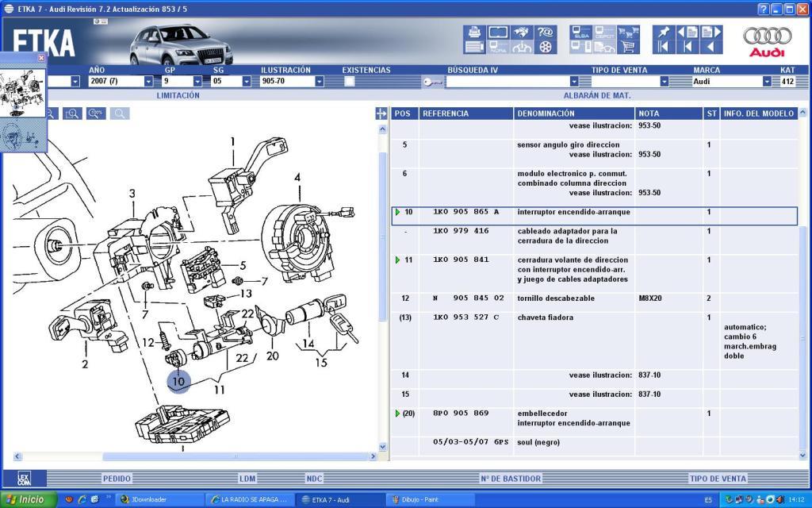
Task: Click the greyed-out magnifier icon
Action: pyautogui.click(x=120, y=114)
